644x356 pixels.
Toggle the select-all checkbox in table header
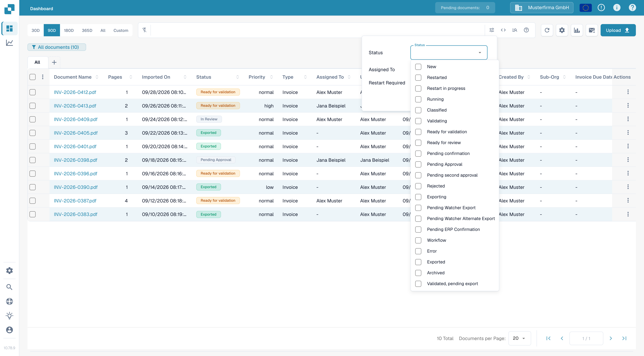(33, 77)
